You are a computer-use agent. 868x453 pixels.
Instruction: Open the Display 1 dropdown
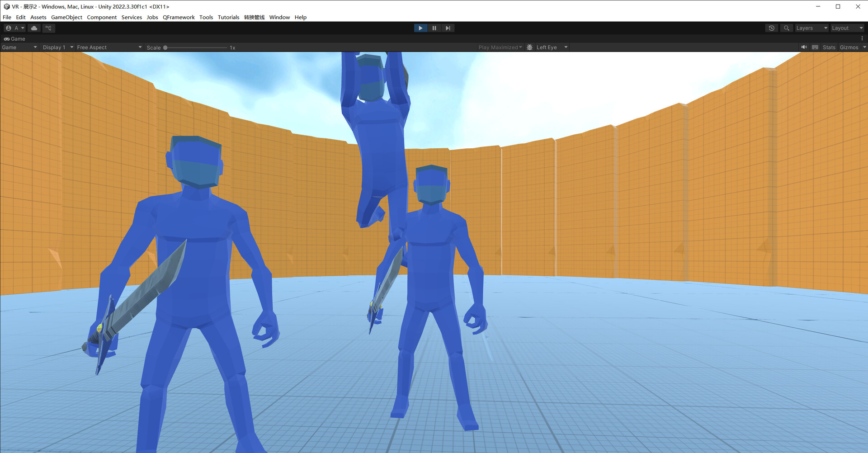click(57, 47)
